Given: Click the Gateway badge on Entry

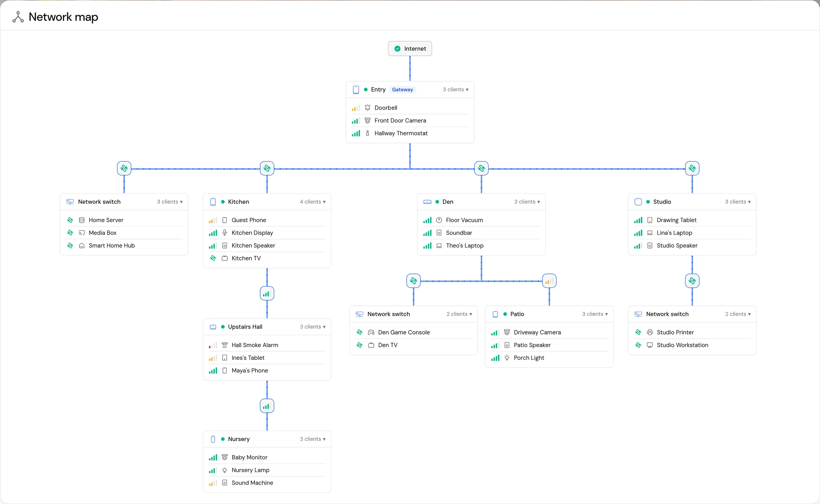Looking at the screenshot, I should 403,90.
